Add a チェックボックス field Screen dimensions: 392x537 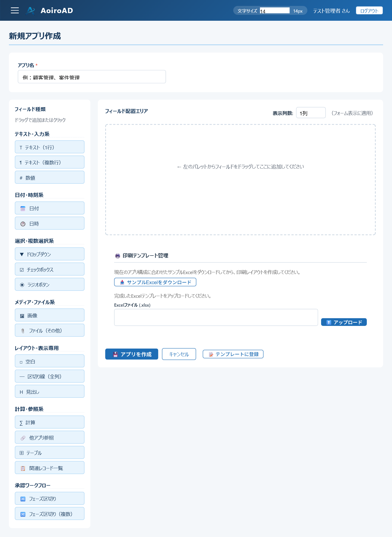point(50,269)
